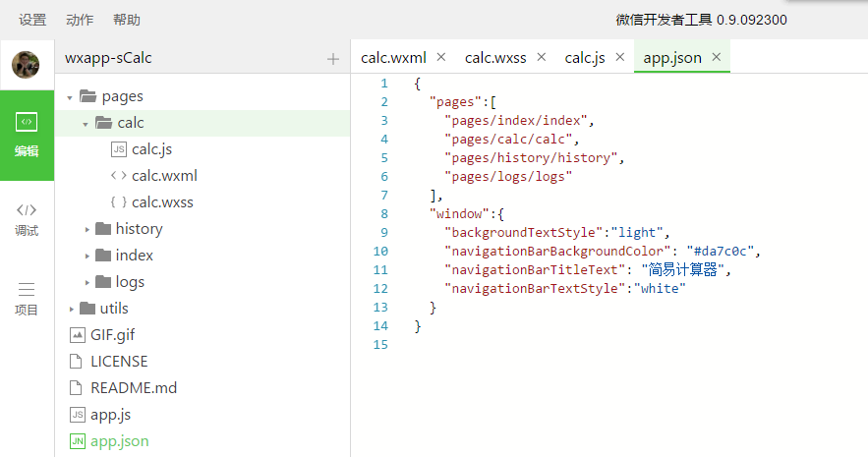This screenshot has height=457, width=868.
Task: Open calc.wxml in the file tree
Action: click(164, 176)
